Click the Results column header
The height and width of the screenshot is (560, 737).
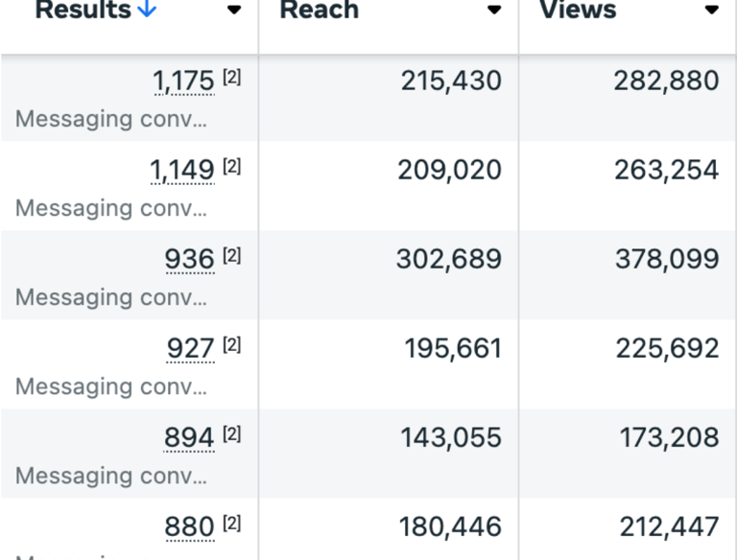tap(83, 10)
